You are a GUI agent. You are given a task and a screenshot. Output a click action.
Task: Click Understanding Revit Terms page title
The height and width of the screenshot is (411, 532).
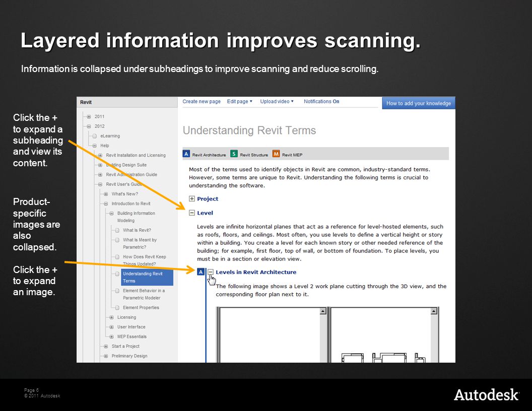249,130
